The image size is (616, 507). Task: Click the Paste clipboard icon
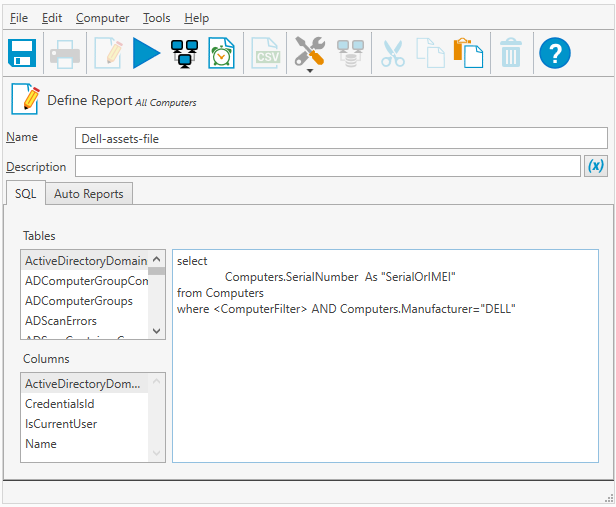[468, 53]
